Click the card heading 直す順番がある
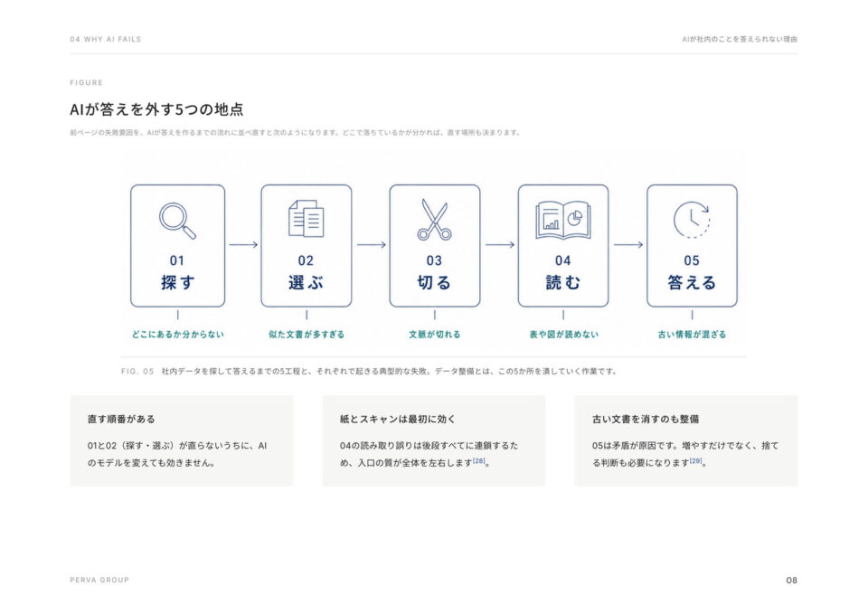This screenshot has width=868, height=614. point(121,419)
